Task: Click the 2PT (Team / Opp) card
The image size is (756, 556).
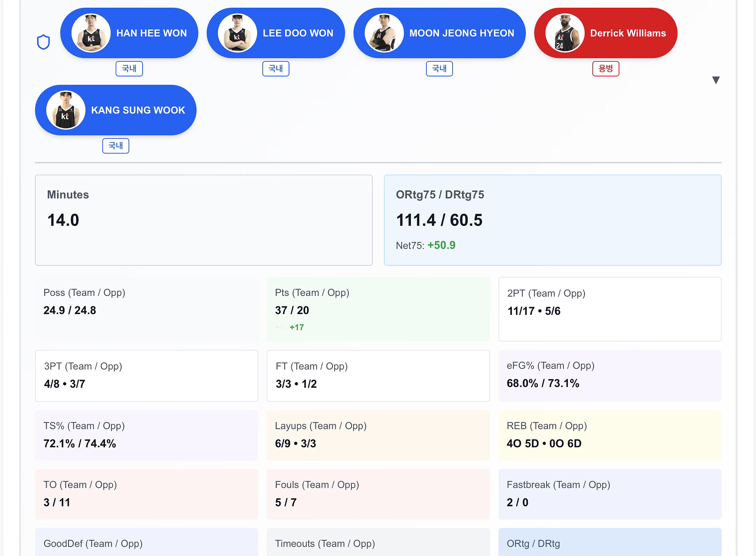Action: click(610, 309)
